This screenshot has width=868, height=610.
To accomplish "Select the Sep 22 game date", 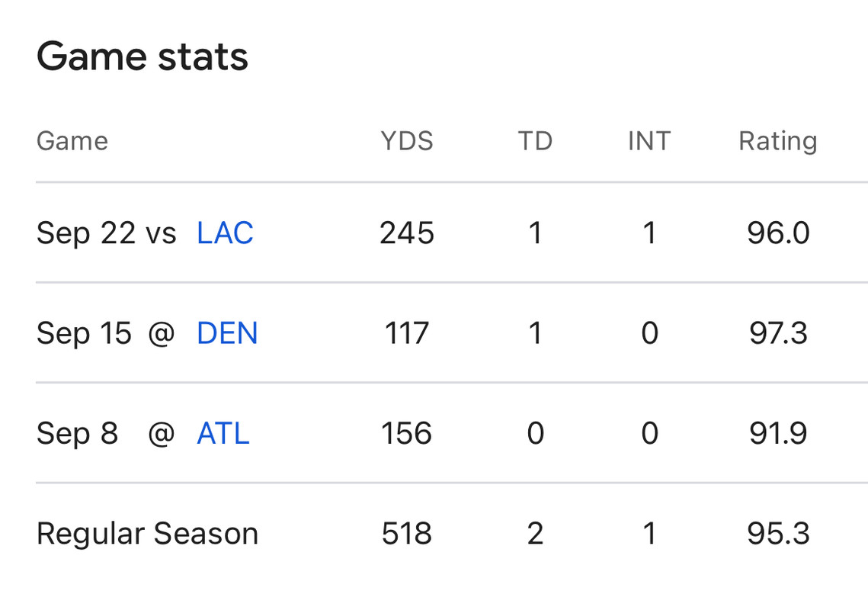I will pos(85,233).
